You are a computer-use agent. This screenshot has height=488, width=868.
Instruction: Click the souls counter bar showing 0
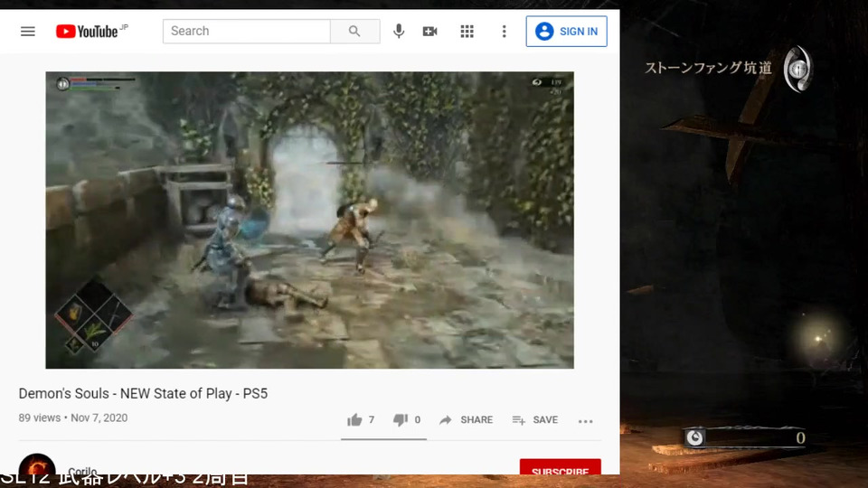(745, 437)
